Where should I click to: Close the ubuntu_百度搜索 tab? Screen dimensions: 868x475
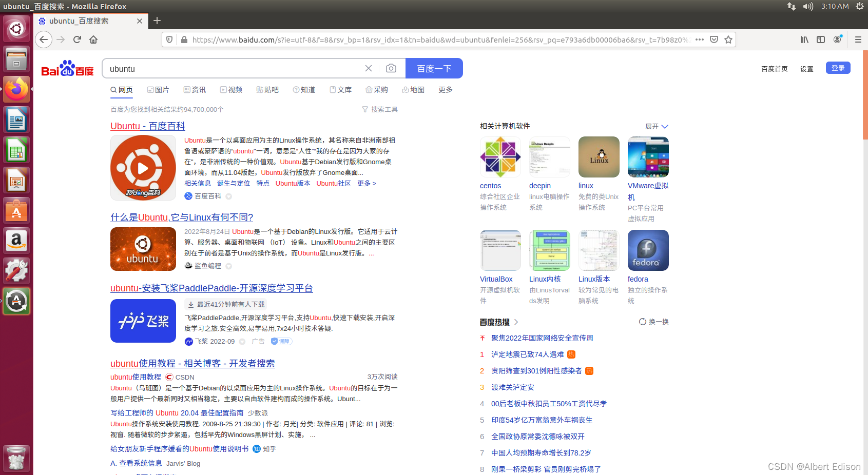pos(140,21)
